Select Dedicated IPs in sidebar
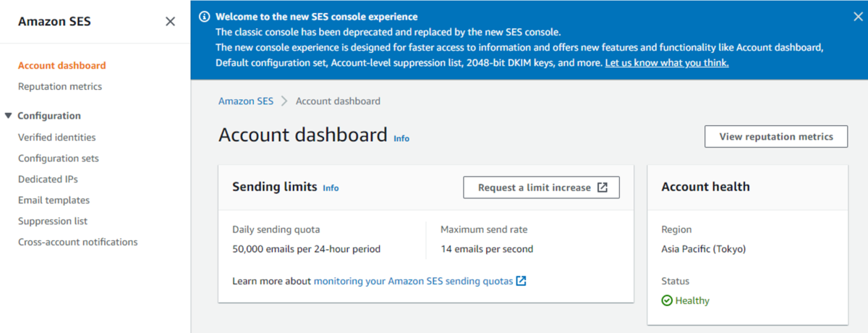This screenshot has height=333, width=868. click(48, 180)
